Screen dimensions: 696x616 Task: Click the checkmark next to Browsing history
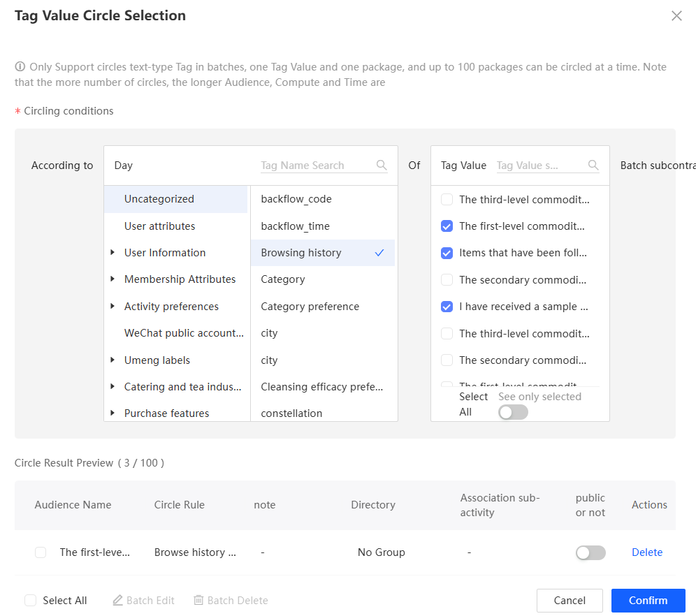point(379,253)
